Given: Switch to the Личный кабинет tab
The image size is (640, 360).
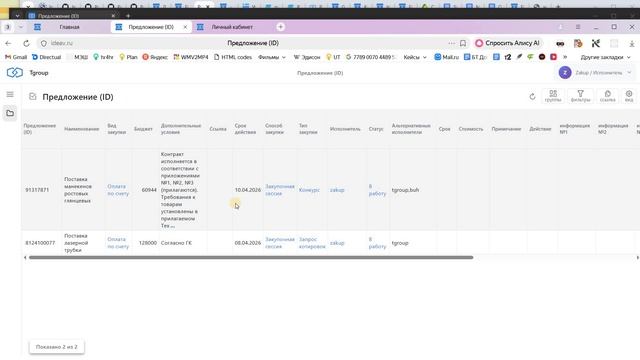Looking at the screenshot, I should click(x=232, y=27).
